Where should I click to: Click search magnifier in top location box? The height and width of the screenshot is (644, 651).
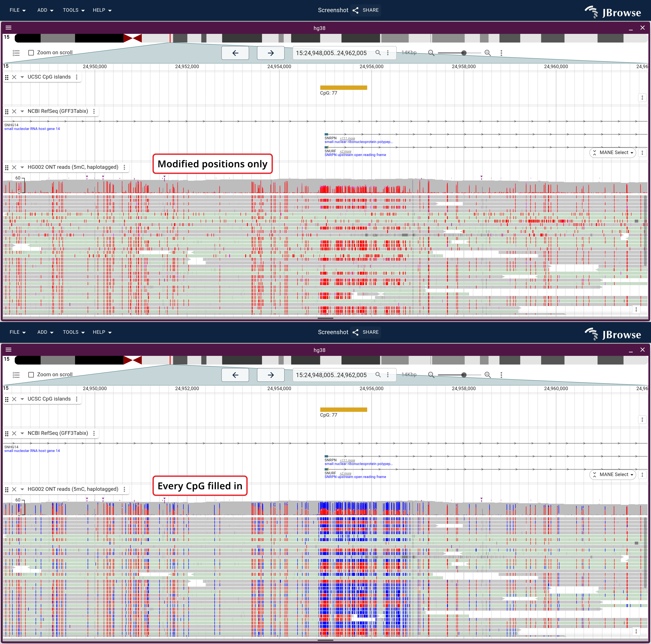click(378, 53)
